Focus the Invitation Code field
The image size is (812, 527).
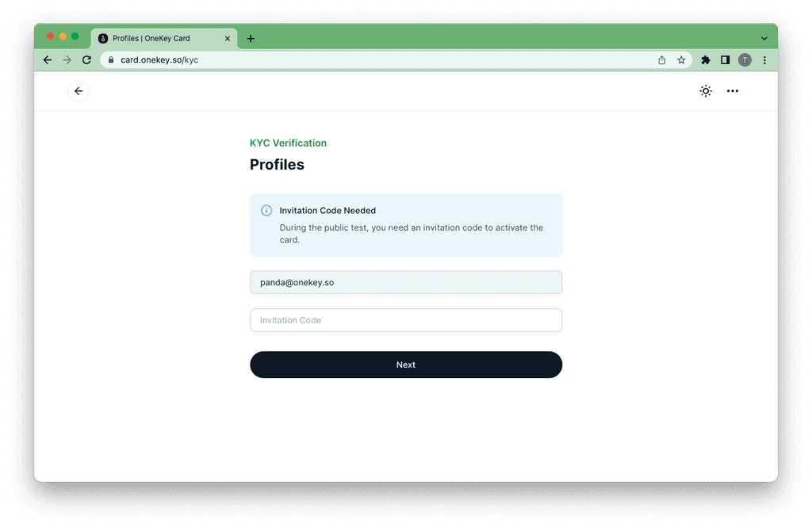tap(406, 320)
